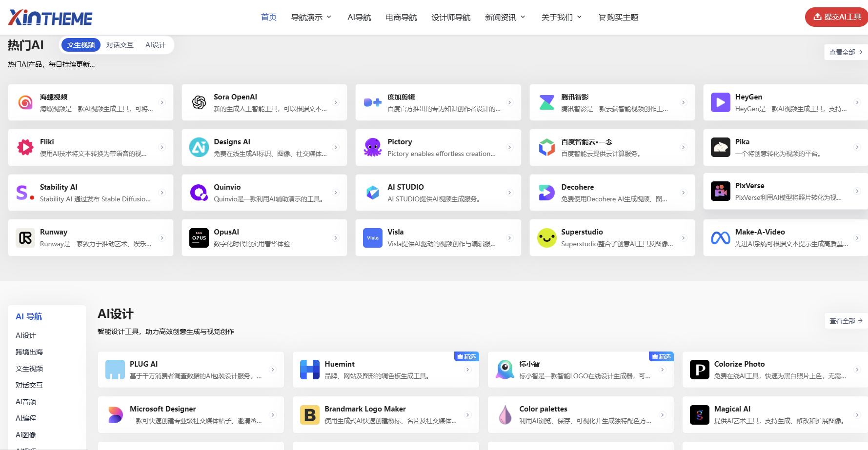Select AI音频 in sidebar navigation

click(26, 402)
